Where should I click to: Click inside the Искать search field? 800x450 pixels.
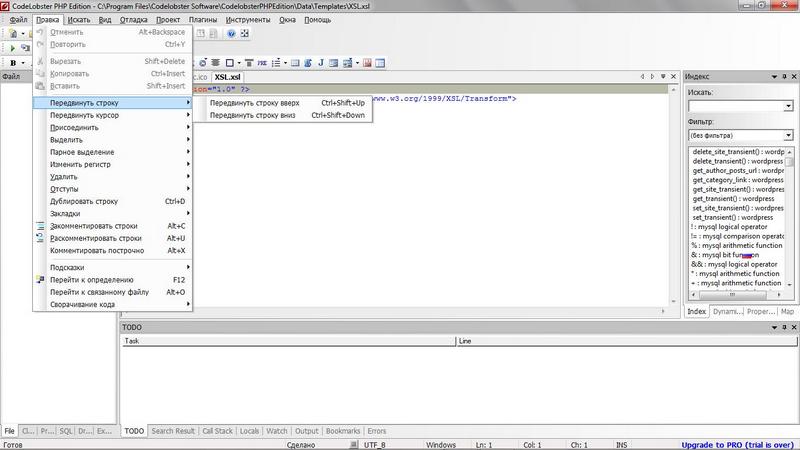click(736, 106)
